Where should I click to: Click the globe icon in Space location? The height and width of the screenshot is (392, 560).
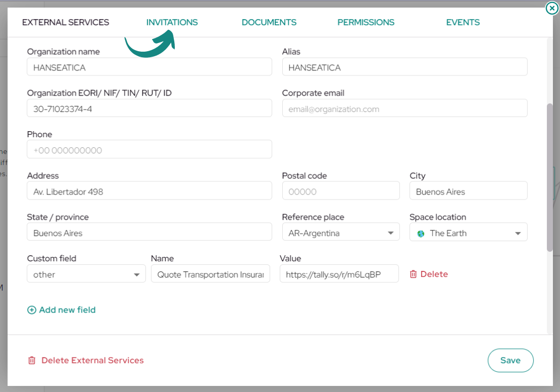pyautogui.click(x=421, y=233)
